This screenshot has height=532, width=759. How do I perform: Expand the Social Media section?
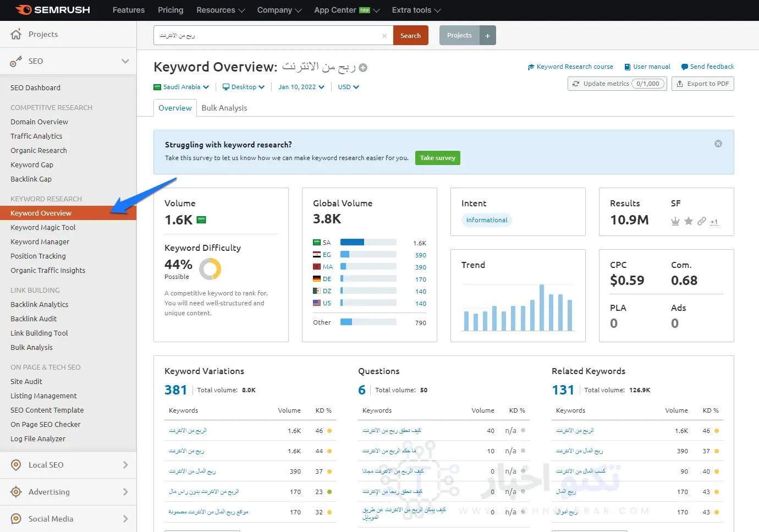125,519
